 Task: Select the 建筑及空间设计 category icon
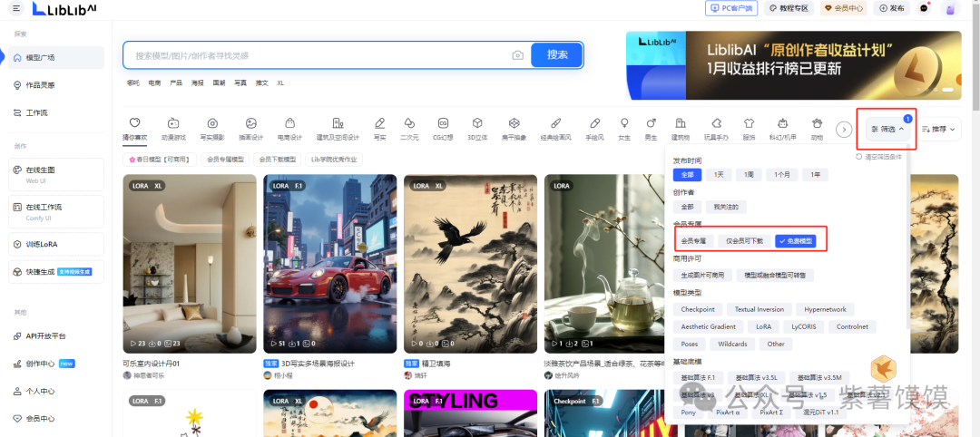[338, 123]
